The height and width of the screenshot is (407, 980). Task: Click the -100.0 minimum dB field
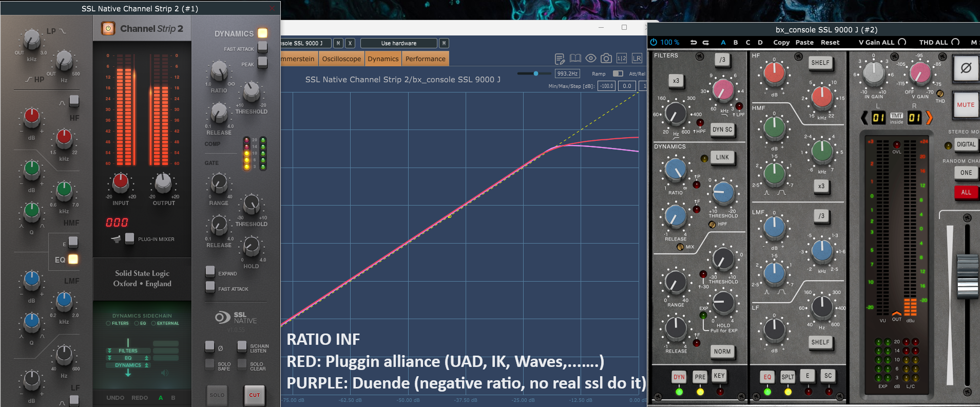coord(607,86)
